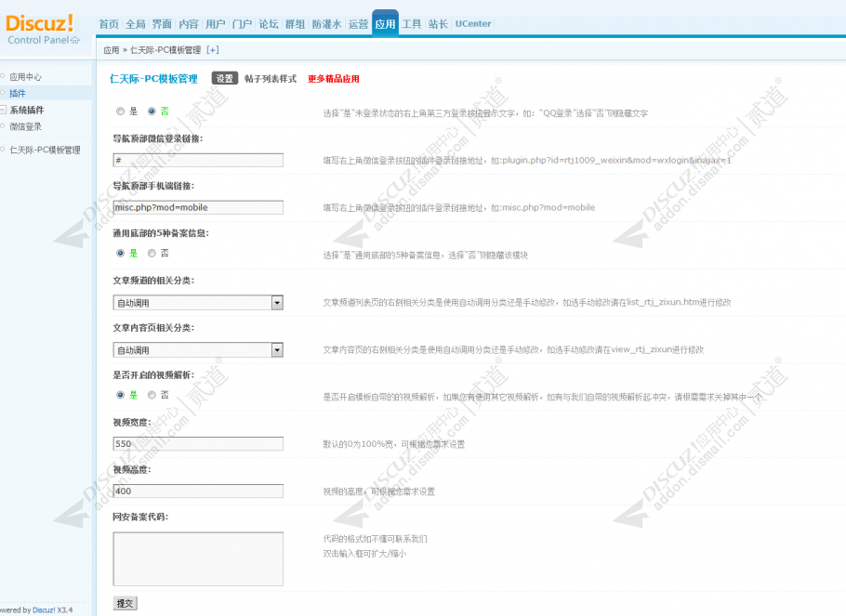Open the 首页 top menu
846x616 pixels.
tap(109, 24)
